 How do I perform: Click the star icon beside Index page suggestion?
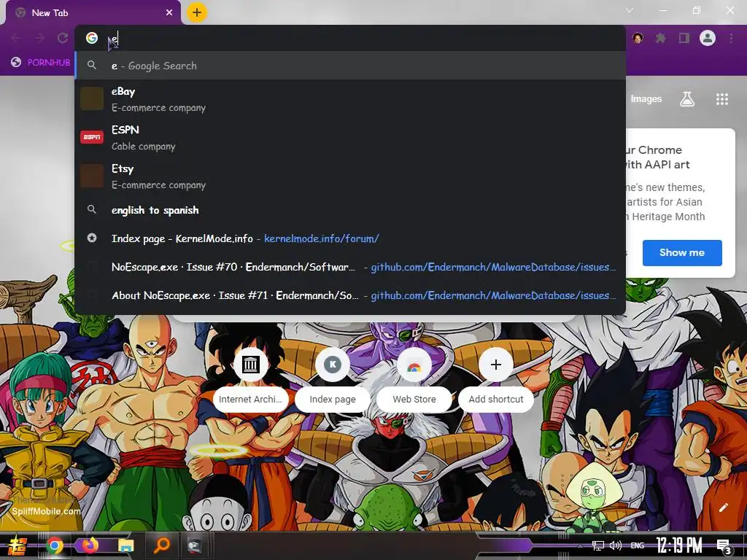pyautogui.click(x=92, y=238)
